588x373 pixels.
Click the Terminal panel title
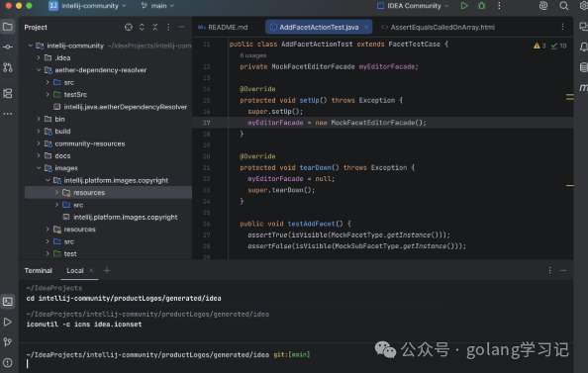click(39, 270)
